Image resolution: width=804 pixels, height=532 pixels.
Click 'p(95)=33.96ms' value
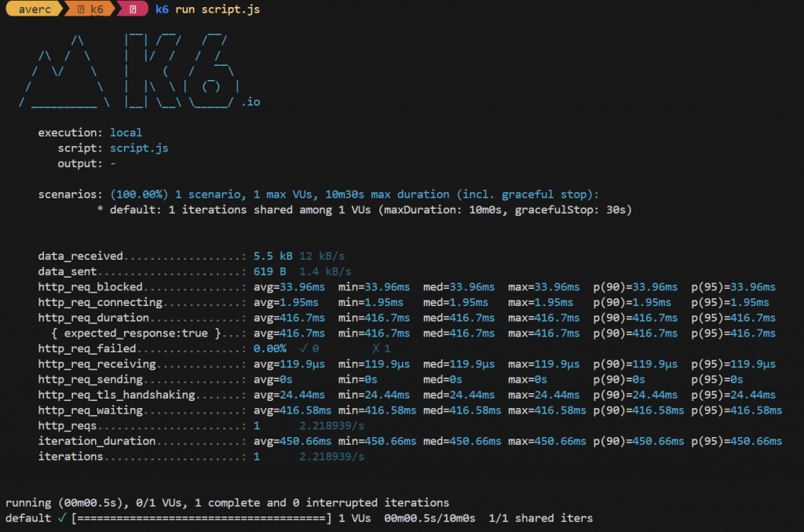[x=733, y=286]
